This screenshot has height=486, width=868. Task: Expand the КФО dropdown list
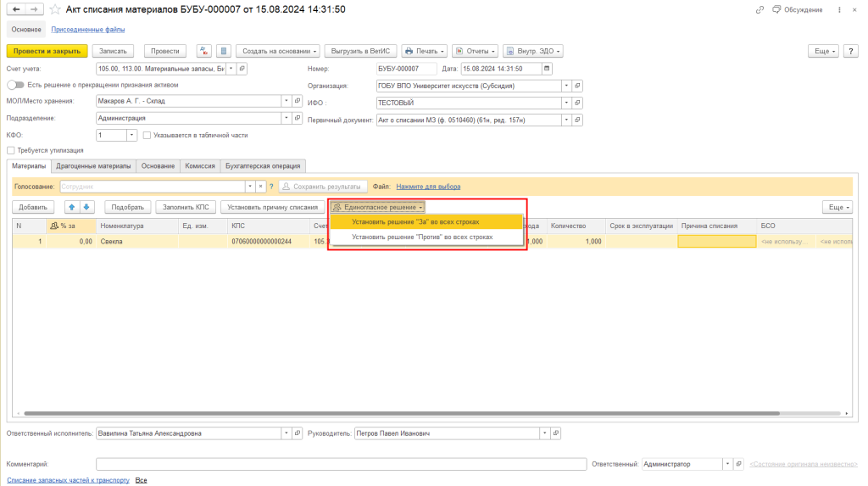131,135
